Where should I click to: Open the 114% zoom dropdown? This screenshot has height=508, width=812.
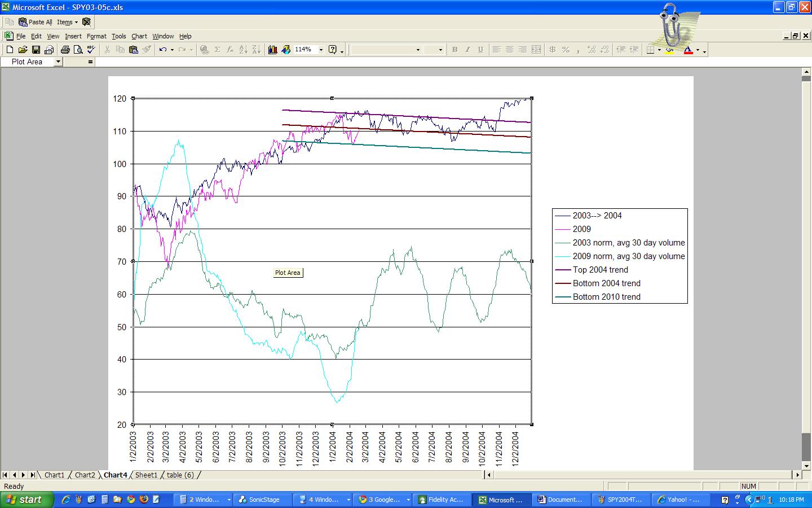click(321, 50)
